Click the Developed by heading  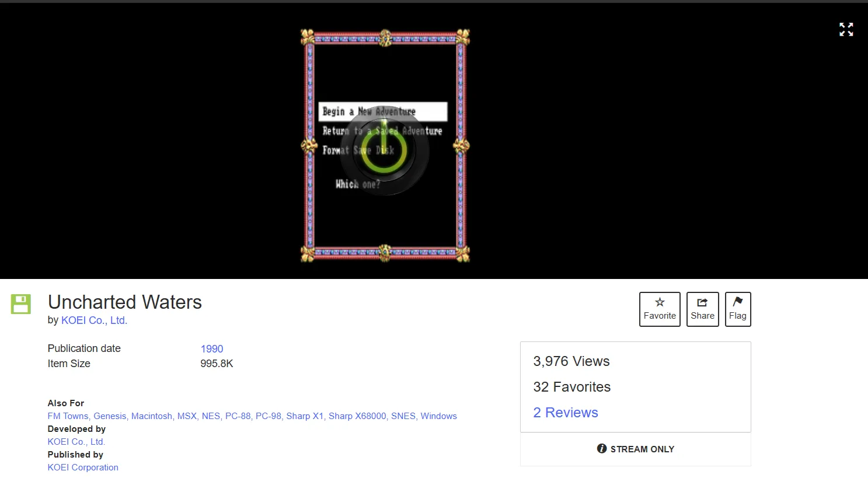point(76,429)
